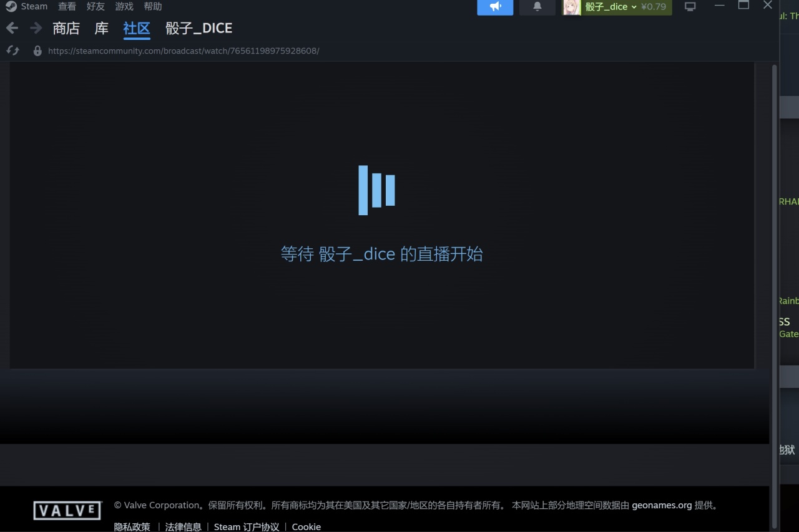Click the Valve logo in footer

click(x=67, y=511)
